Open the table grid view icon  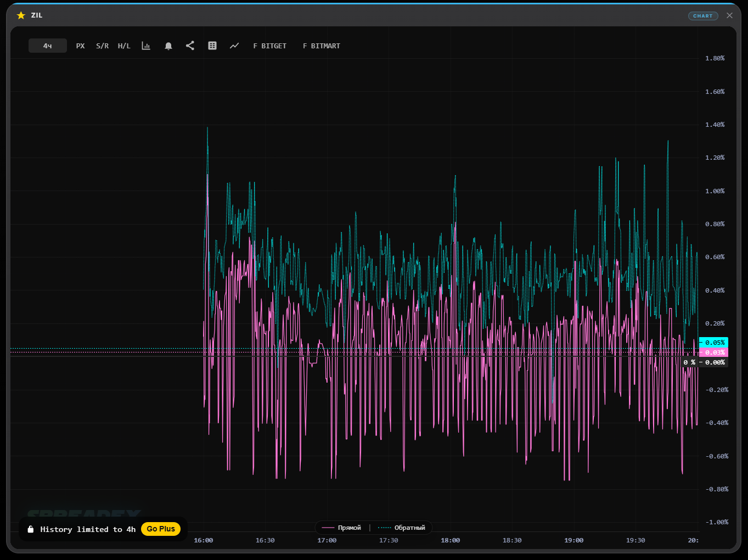click(x=212, y=46)
